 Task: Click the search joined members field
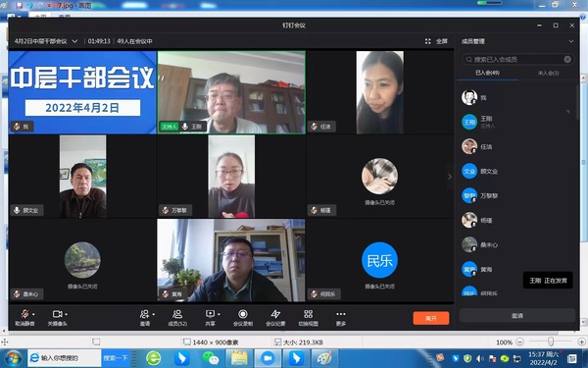coord(517,59)
